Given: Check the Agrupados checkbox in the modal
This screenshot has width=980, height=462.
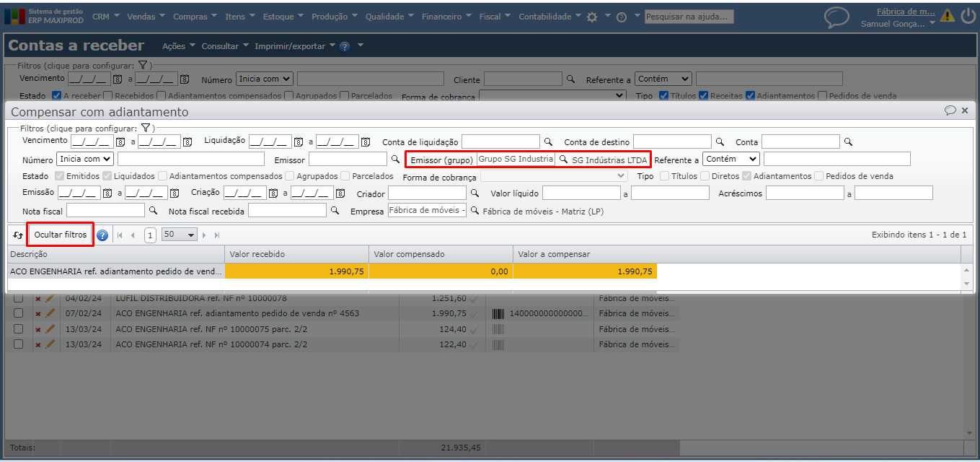Looking at the screenshot, I should 290,176.
